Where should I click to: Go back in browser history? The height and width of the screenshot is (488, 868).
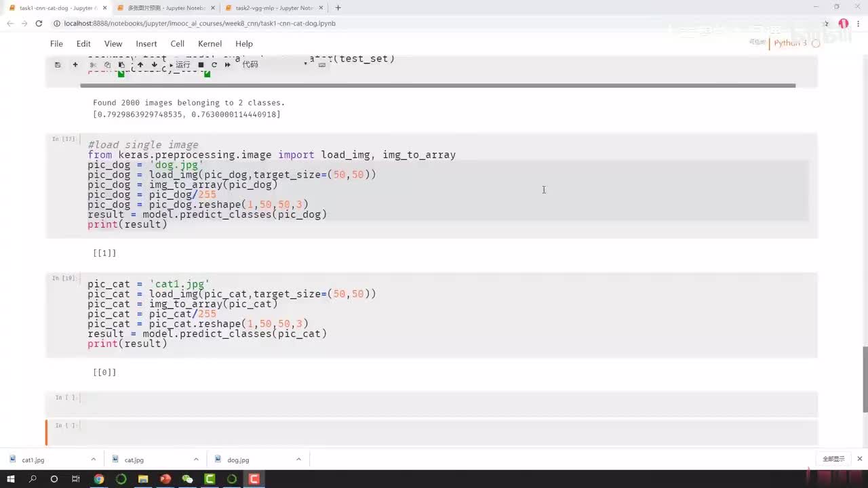pos(9,24)
